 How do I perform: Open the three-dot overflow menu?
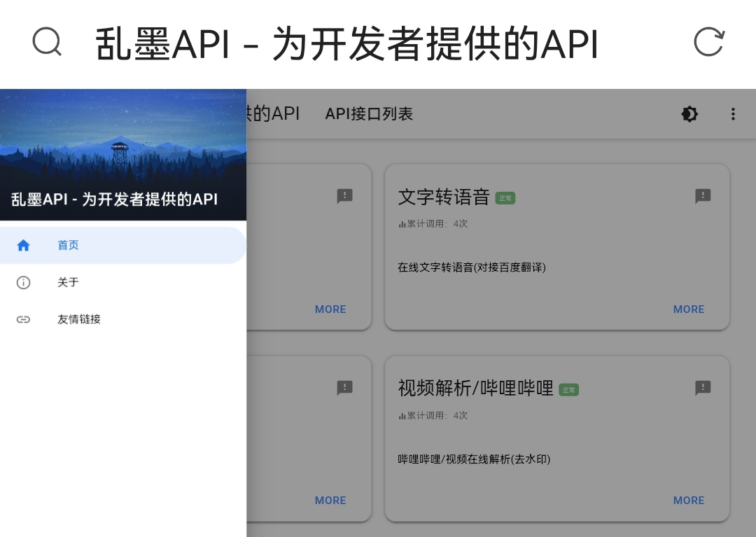[733, 114]
